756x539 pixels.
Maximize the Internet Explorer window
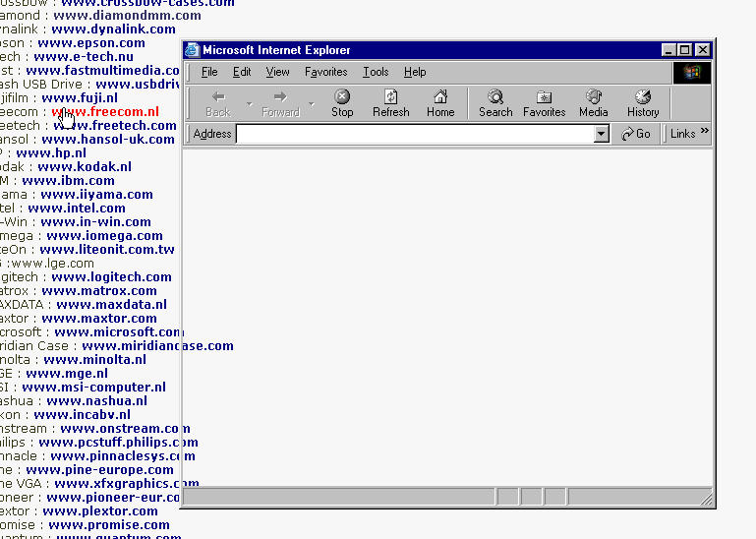pyautogui.click(x=684, y=50)
